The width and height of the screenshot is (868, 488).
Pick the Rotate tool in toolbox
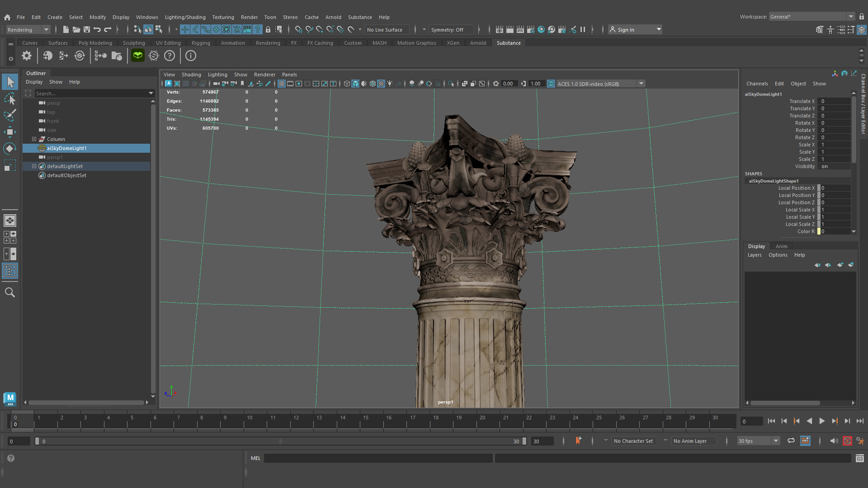tap(9, 149)
